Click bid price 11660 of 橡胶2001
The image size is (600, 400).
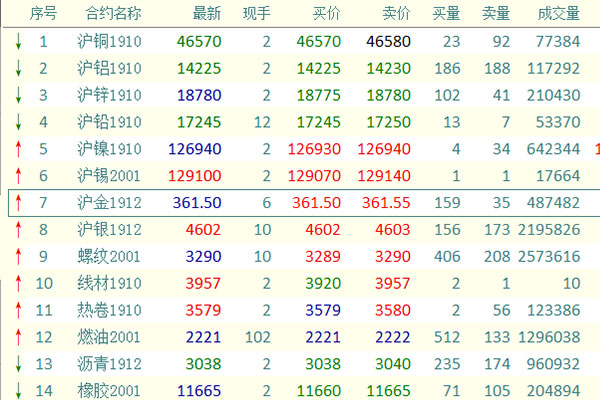click(x=319, y=390)
